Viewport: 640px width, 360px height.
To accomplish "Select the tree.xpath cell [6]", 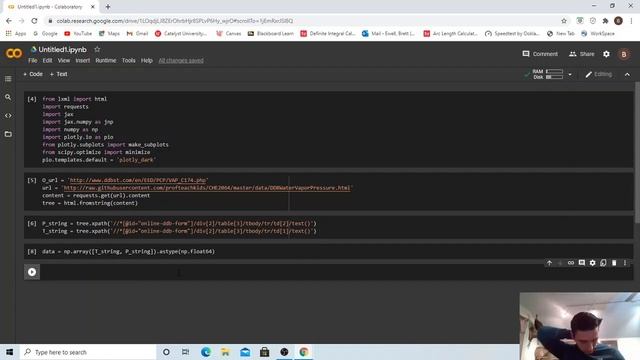I will click(x=329, y=227).
